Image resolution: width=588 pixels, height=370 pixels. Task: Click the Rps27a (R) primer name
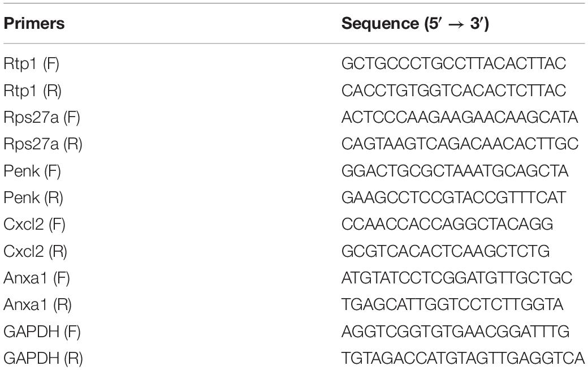tap(43, 144)
